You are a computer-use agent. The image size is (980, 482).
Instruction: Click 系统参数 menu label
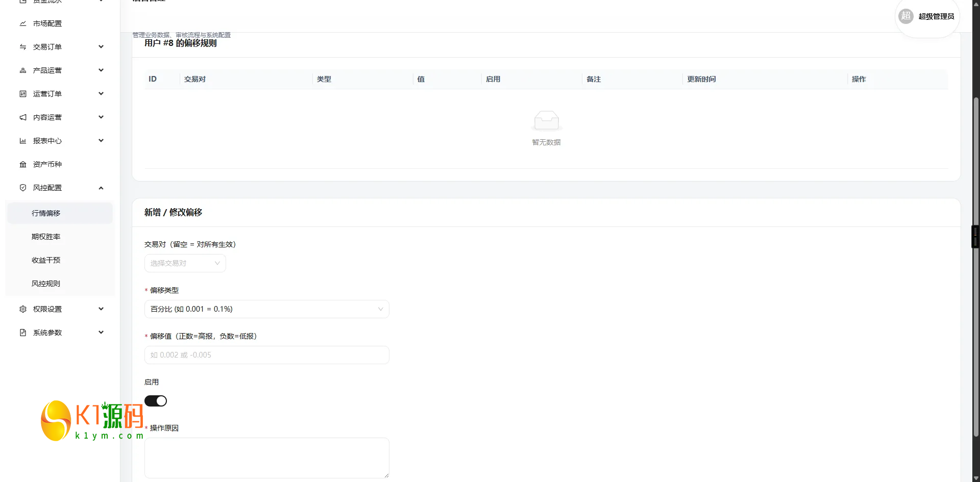click(47, 333)
